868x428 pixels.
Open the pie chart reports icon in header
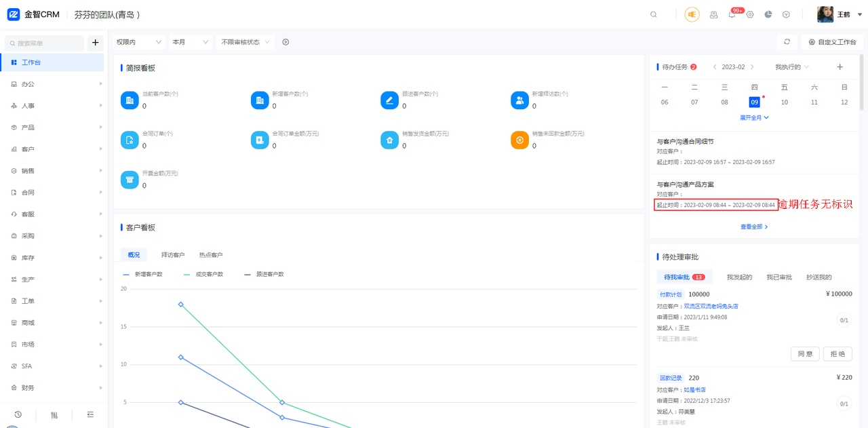point(768,14)
